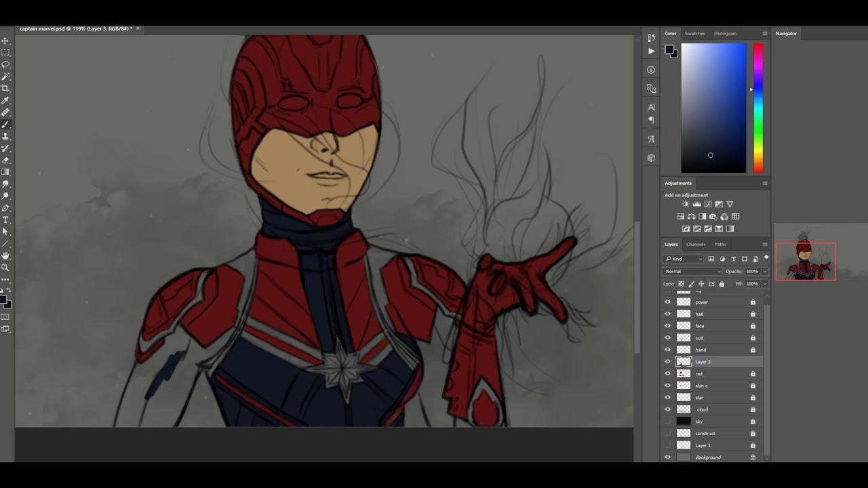The width and height of the screenshot is (868, 488).
Task: Select the Lasso tool
Action: (5, 64)
